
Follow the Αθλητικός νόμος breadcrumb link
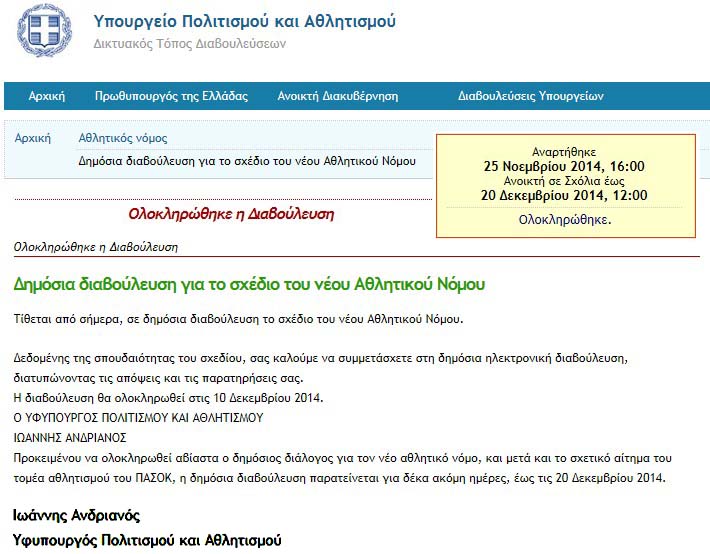(x=123, y=138)
